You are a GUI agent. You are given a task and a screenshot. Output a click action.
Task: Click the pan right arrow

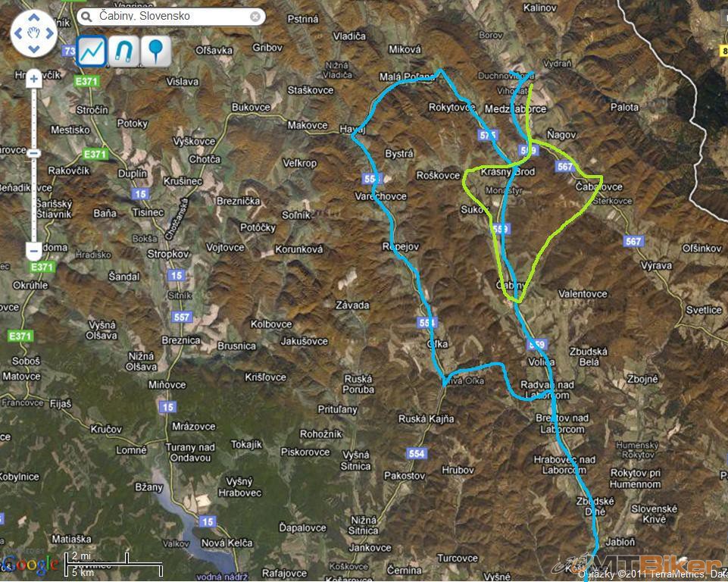50,33
